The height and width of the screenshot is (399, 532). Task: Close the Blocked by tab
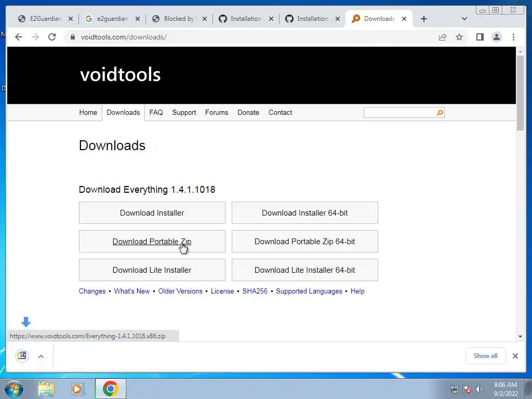coord(205,19)
